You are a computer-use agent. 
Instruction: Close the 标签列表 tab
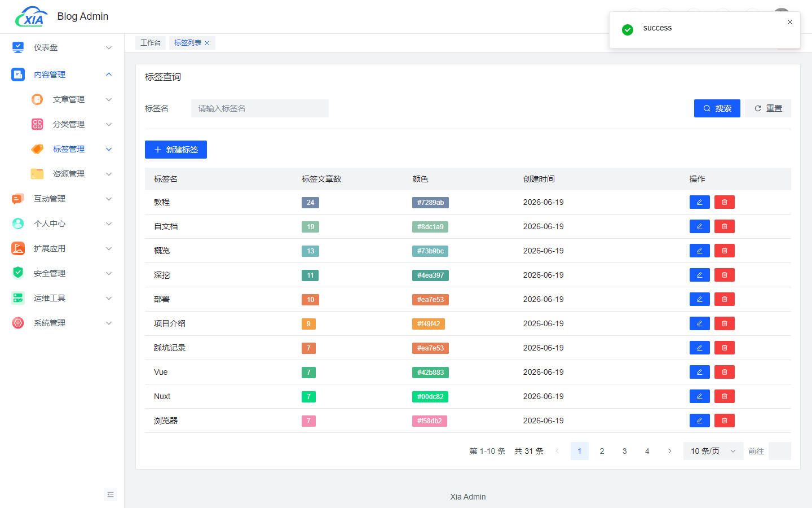click(x=207, y=43)
